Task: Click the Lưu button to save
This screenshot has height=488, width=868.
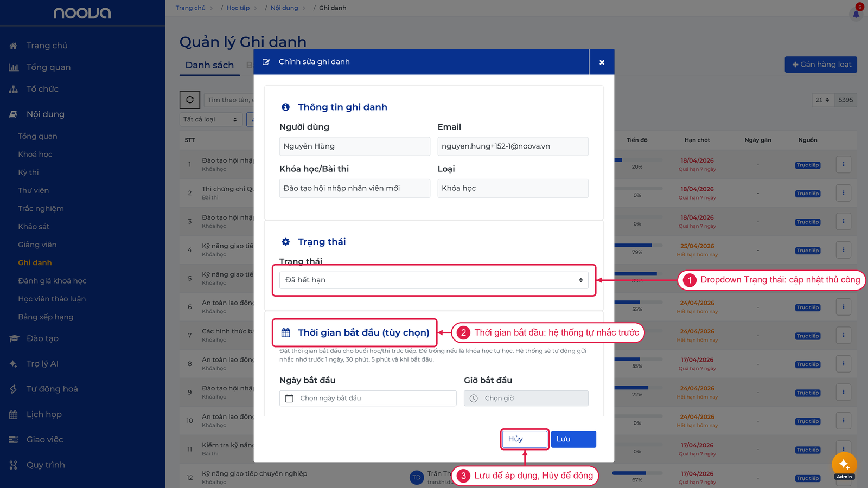Action: pos(573,439)
